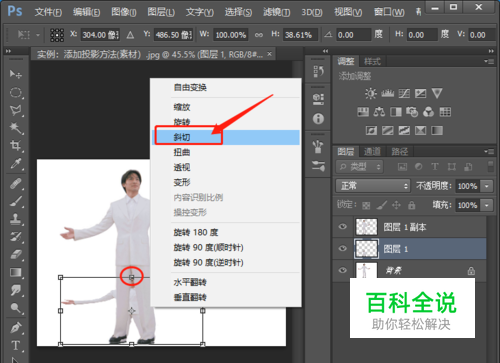Screen dimensions: 500x363
Task: Select the Gradient tool
Action: pyautogui.click(x=16, y=273)
